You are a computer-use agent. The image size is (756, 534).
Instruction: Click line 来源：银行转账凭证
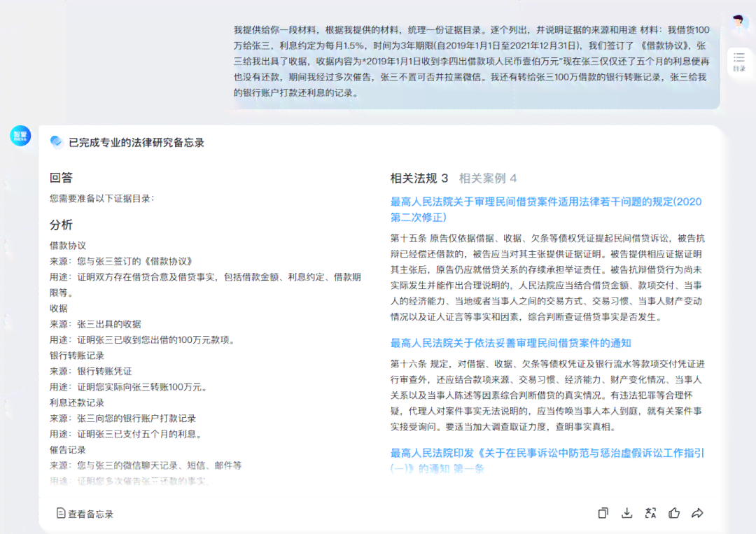coord(91,372)
